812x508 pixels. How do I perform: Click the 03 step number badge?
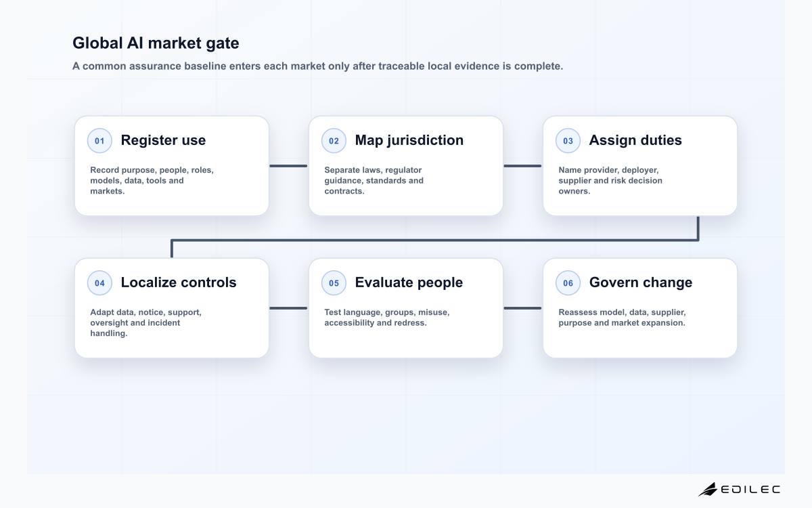(568, 141)
